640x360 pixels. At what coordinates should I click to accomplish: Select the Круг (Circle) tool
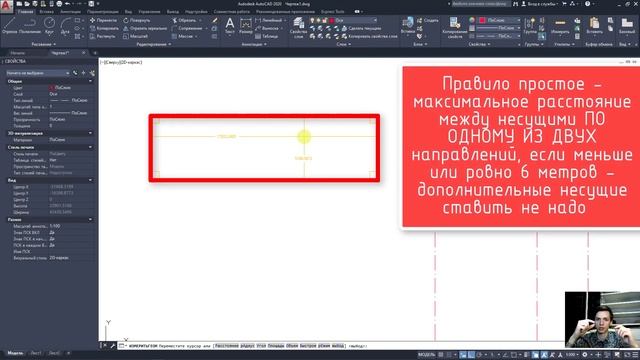[x=49, y=25]
